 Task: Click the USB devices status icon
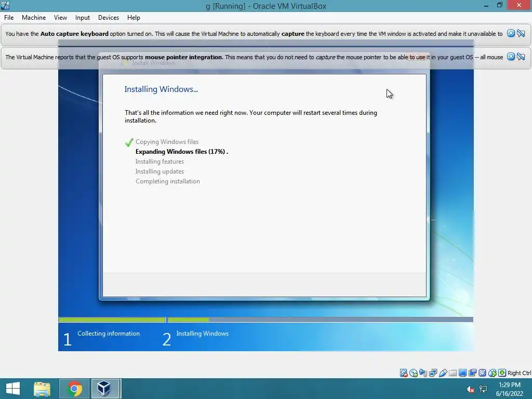point(443,373)
